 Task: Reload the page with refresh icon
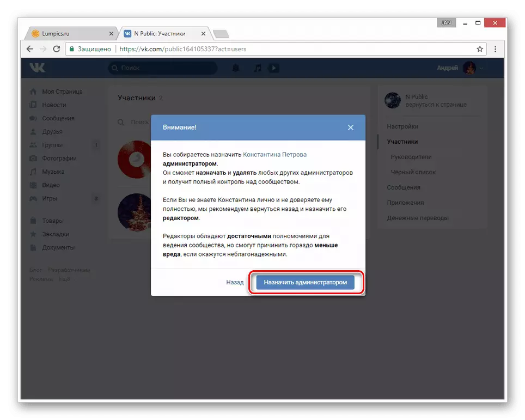click(57, 49)
